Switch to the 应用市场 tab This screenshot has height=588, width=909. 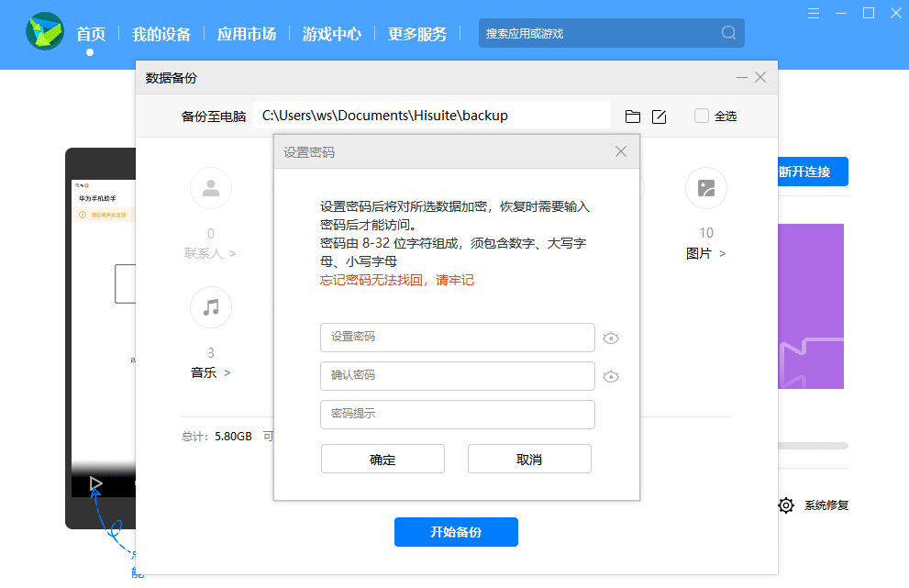point(246,33)
